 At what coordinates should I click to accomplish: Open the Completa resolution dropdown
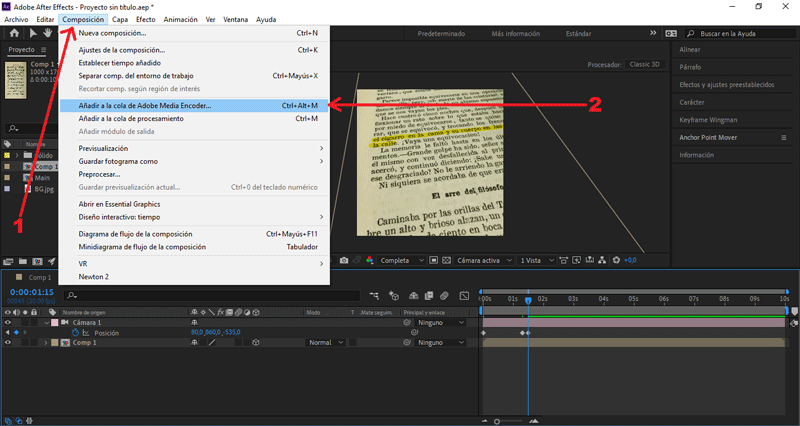point(402,260)
